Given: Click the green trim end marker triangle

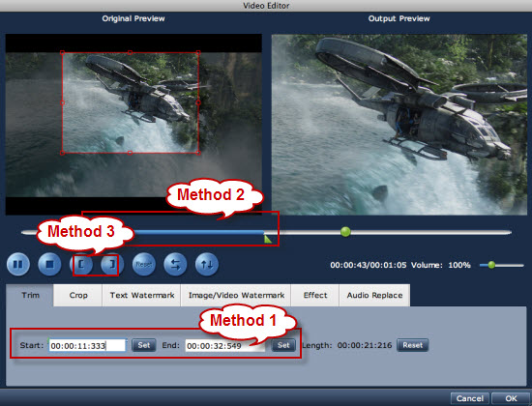Looking at the screenshot, I should [x=268, y=239].
